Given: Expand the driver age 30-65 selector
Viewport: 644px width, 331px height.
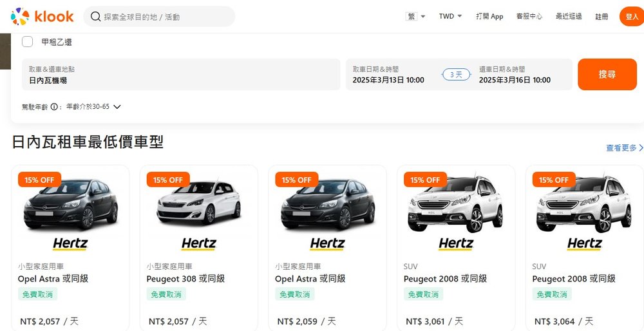Looking at the screenshot, I should (117, 107).
